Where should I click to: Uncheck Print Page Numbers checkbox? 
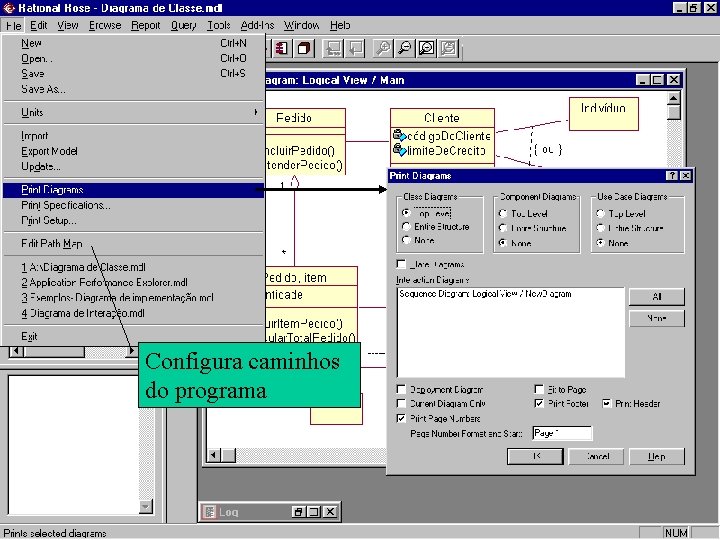[x=401, y=418]
